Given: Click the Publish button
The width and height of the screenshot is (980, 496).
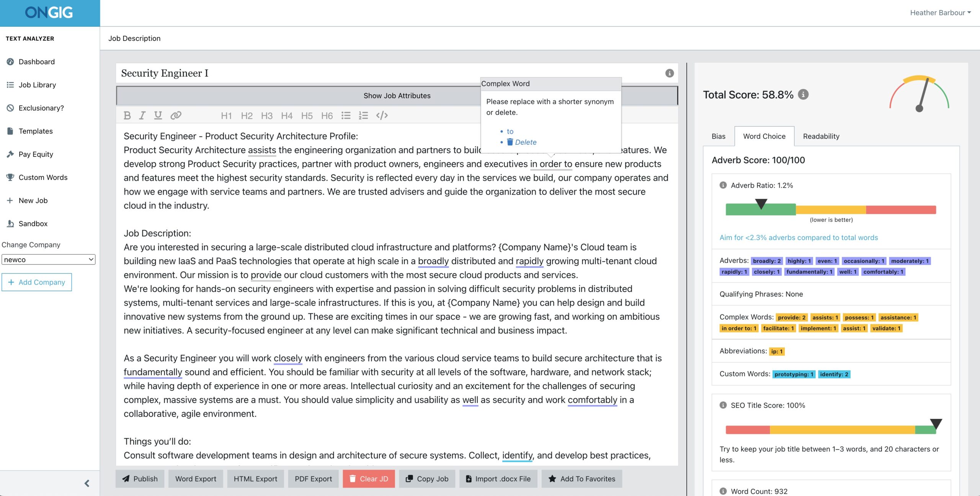Looking at the screenshot, I should (140, 479).
